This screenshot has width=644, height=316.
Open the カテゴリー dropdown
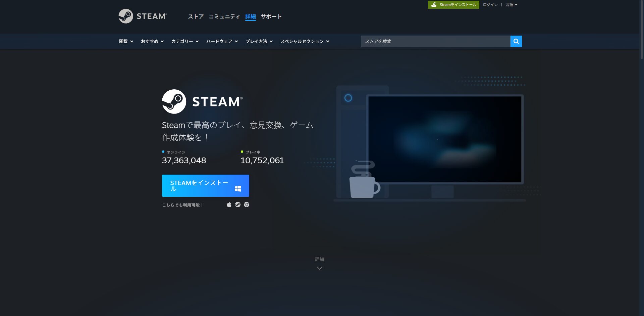pos(185,41)
